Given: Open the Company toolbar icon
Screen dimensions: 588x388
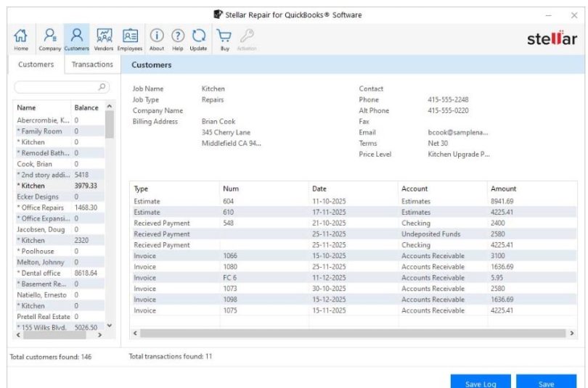Looking at the screenshot, I should click(x=50, y=39).
